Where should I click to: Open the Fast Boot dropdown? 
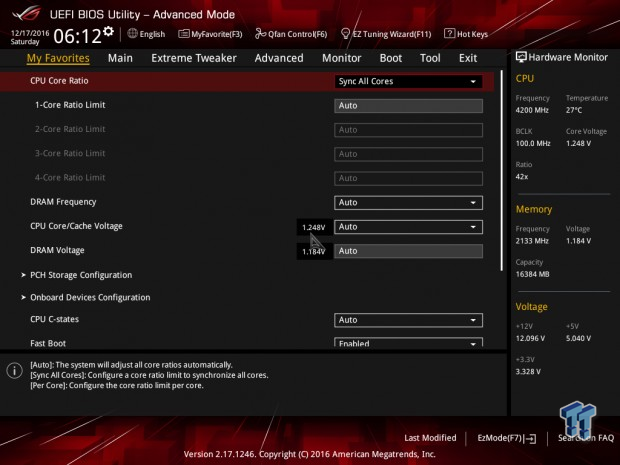(408, 342)
